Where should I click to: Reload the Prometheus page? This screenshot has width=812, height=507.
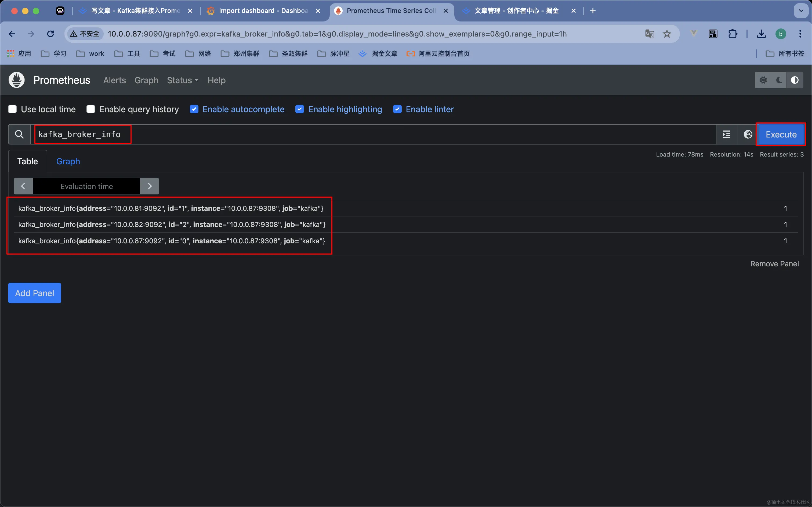pyautogui.click(x=51, y=34)
